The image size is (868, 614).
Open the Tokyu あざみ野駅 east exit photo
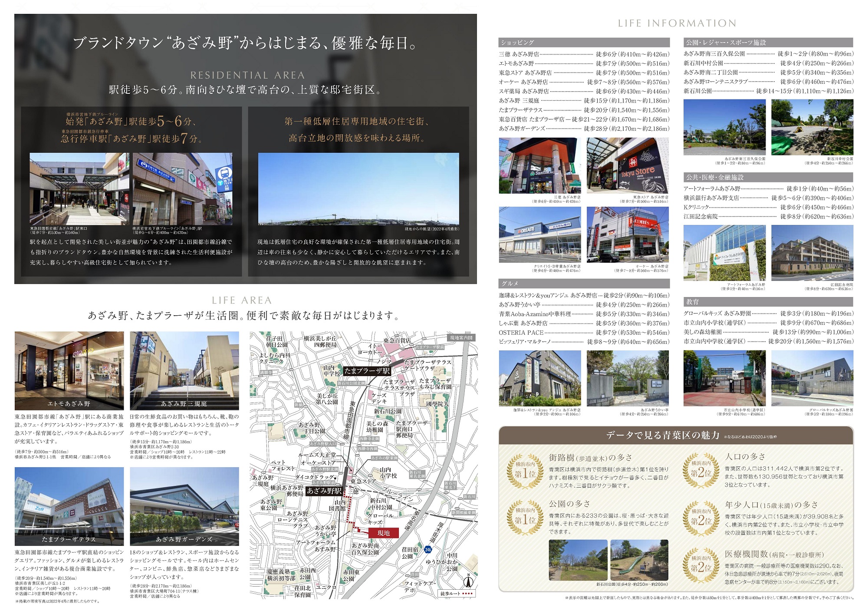click(x=79, y=189)
